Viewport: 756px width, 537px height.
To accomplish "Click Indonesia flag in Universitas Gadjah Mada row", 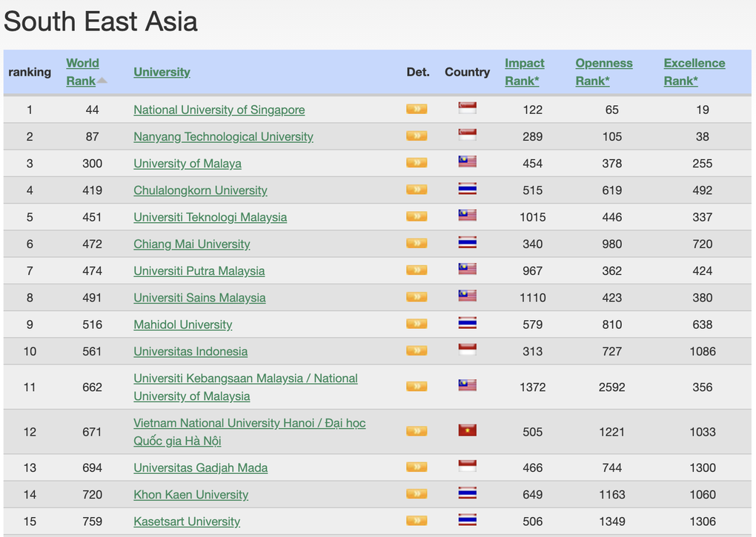I will pos(467,466).
